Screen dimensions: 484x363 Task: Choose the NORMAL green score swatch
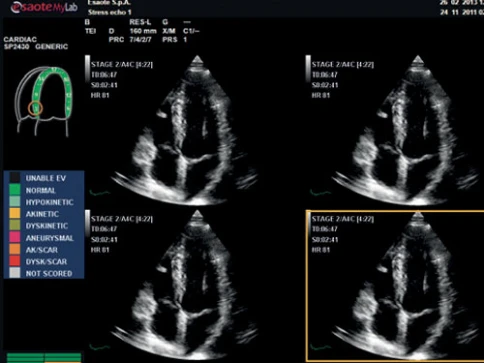coord(14,190)
